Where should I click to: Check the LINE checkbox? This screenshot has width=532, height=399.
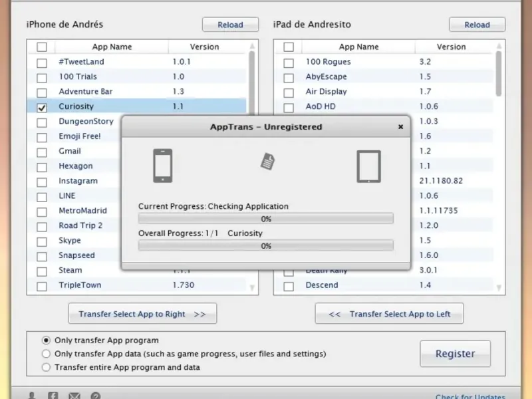[x=42, y=197]
